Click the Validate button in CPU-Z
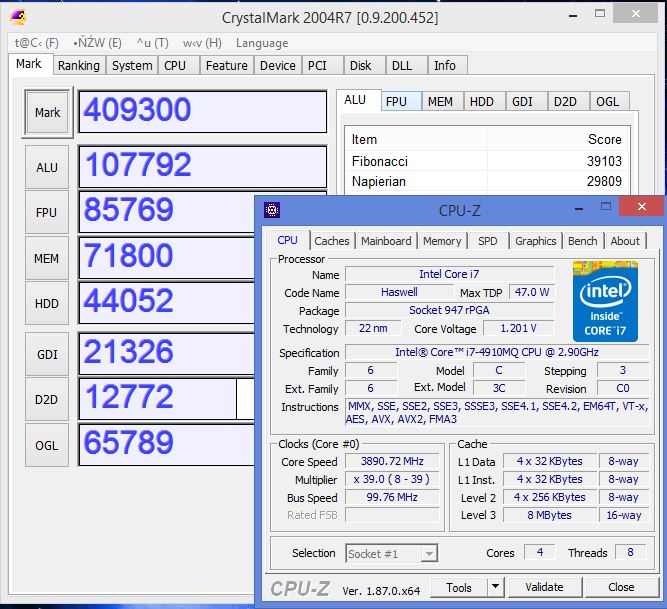Image resolution: width=667 pixels, height=609 pixels. click(544, 587)
